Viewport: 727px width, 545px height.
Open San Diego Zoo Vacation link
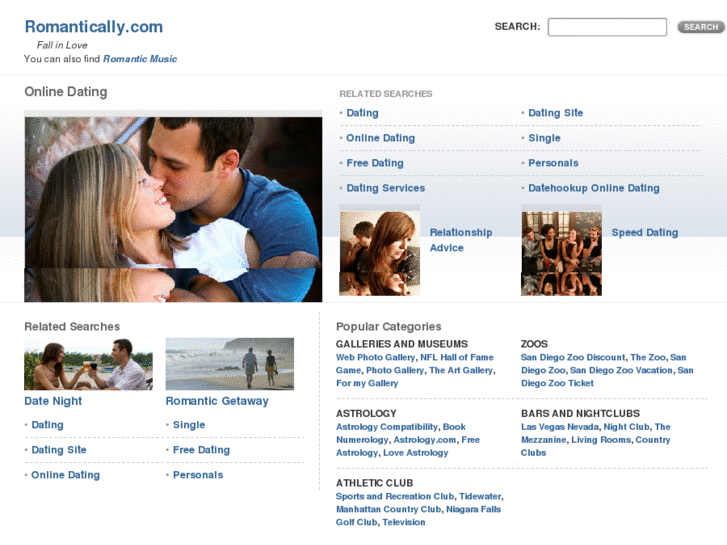point(621,370)
